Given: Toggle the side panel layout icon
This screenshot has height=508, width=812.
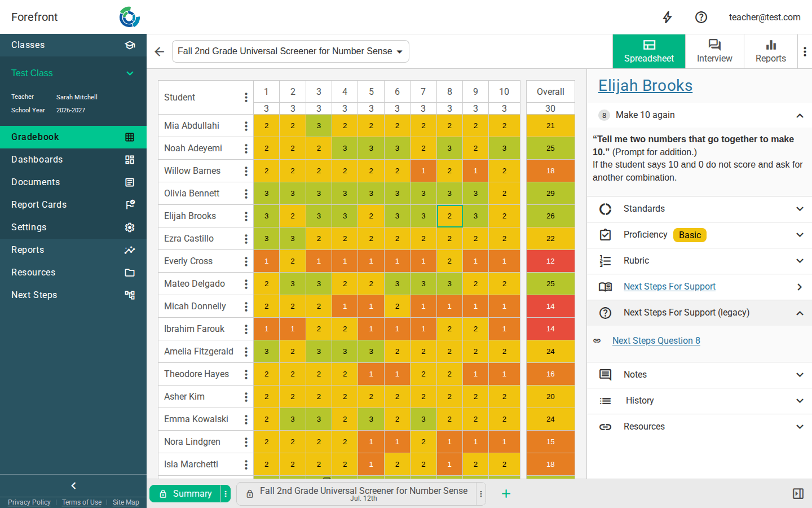Looking at the screenshot, I should click(798, 494).
